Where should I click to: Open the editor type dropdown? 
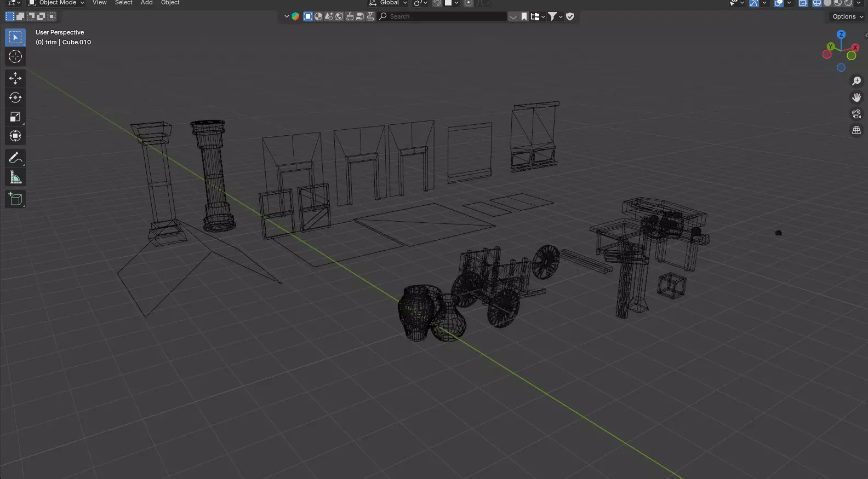(14, 3)
